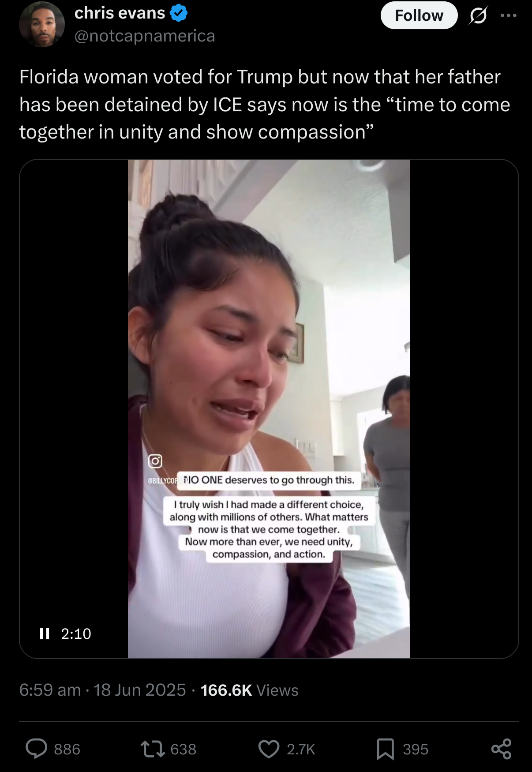
Task: Like the post with heart icon
Action: click(269, 749)
